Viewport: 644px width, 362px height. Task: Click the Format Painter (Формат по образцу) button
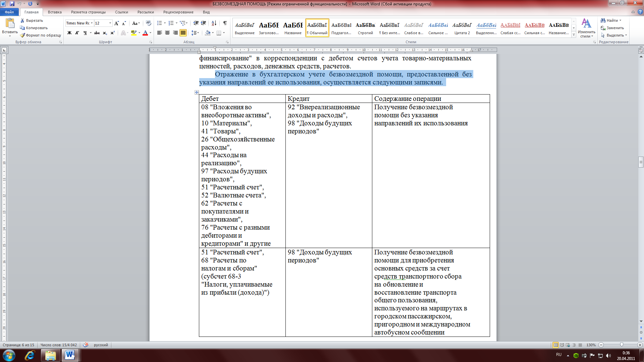coord(41,35)
